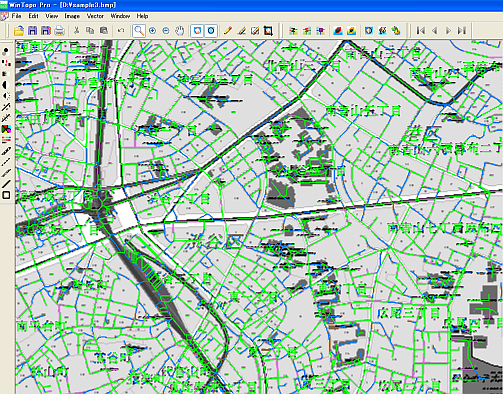Open a file with the folder icon
The width and height of the screenshot is (503, 394).
pyautogui.click(x=19, y=31)
